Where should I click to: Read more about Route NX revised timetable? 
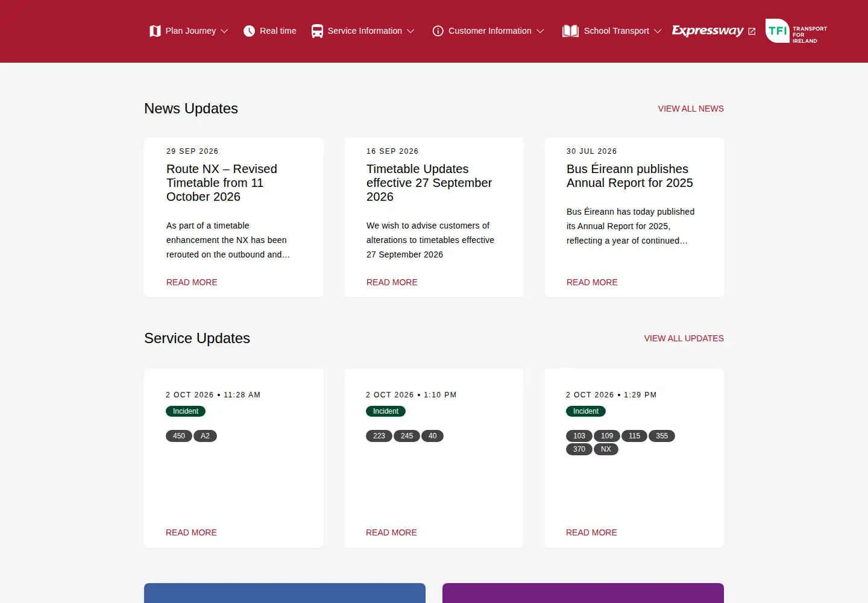[192, 282]
